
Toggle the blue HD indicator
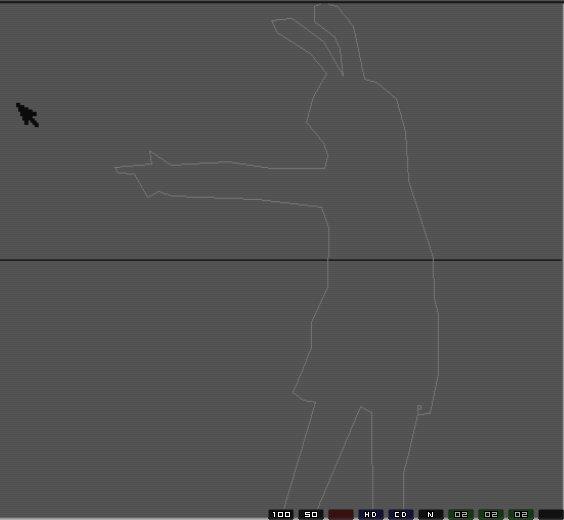[x=370, y=514]
